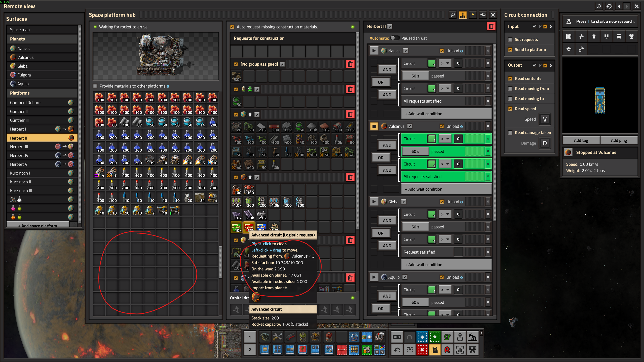Screen dimensions: 644x362
Task: Open comparator dropdown in second Nauvis Circuit condition
Action: (x=445, y=89)
